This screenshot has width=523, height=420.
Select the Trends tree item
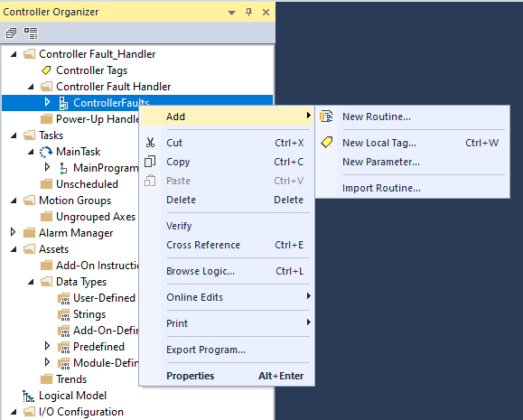[71, 379]
